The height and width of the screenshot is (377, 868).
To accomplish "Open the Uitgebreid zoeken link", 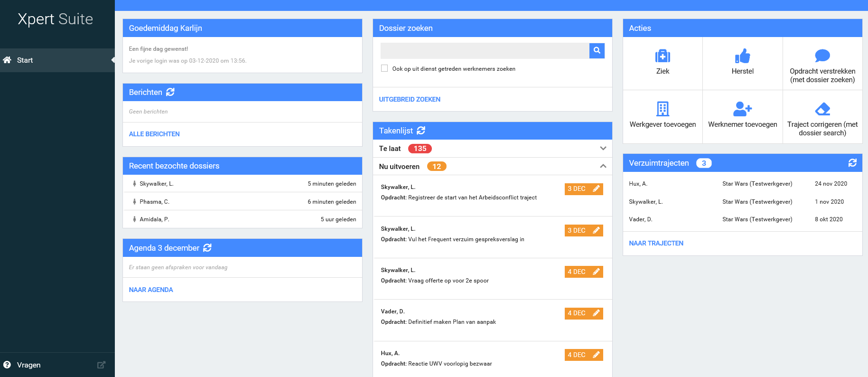I will click(409, 99).
